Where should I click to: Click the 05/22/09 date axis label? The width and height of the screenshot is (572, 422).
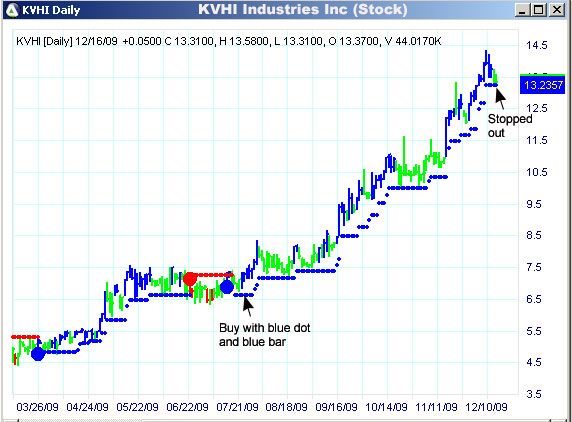click(x=137, y=407)
